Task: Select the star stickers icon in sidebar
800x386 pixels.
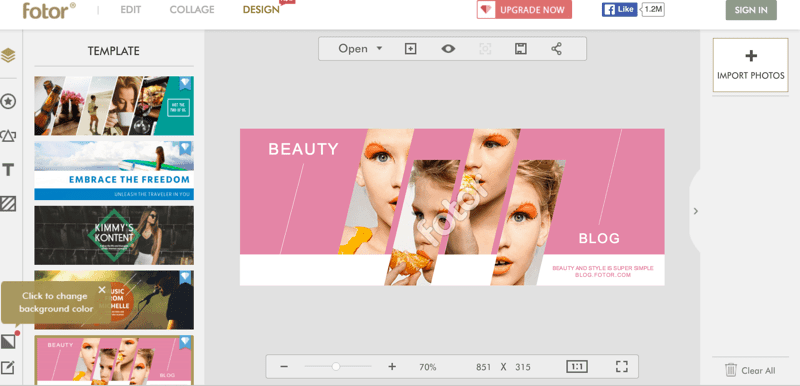Action: [x=8, y=101]
